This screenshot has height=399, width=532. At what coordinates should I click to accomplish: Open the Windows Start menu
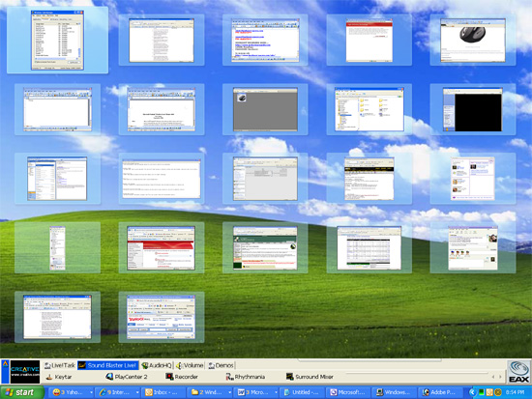[x=22, y=392]
